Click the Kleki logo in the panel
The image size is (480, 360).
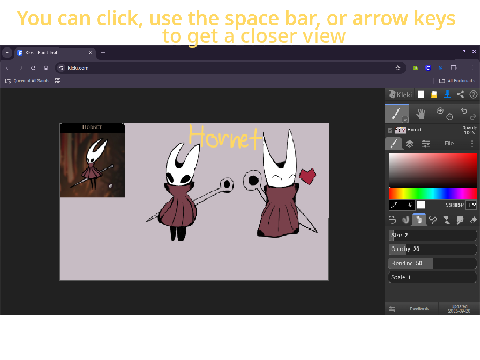tap(401, 95)
